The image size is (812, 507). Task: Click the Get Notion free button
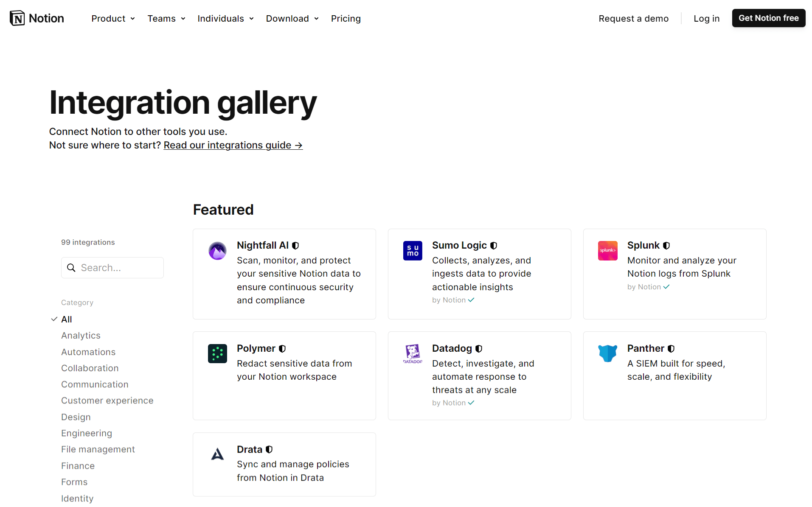(768, 18)
